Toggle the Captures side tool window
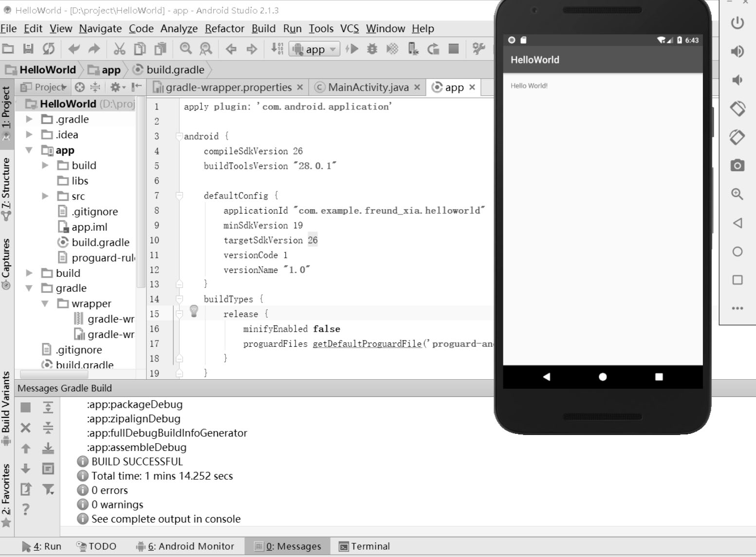 pyautogui.click(x=6, y=264)
